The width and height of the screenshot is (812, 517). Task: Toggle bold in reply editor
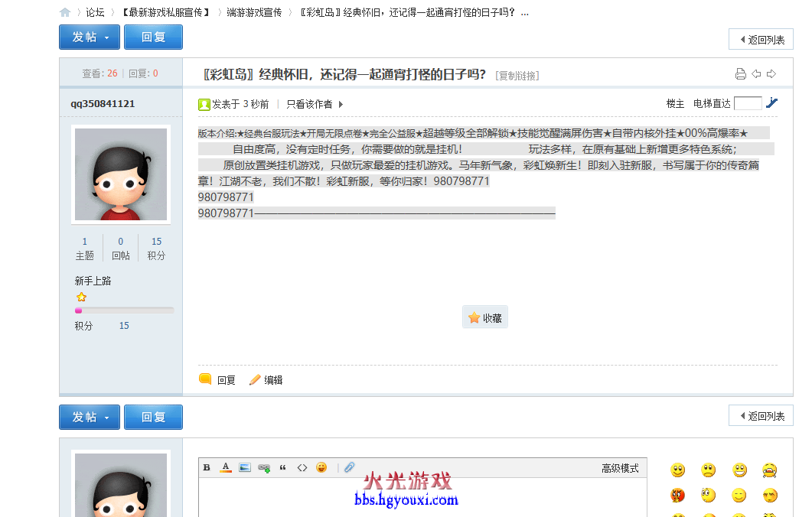tap(207, 468)
